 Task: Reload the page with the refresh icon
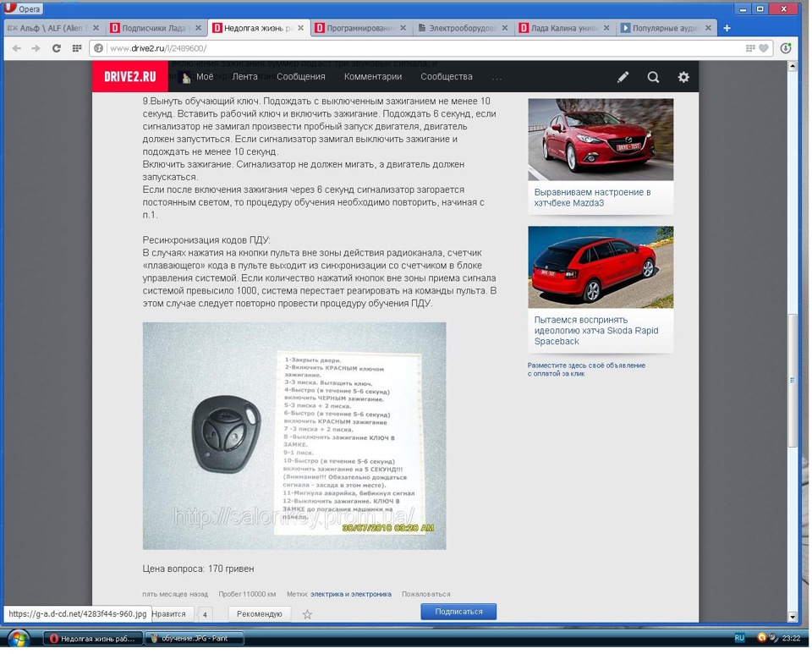point(57,48)
